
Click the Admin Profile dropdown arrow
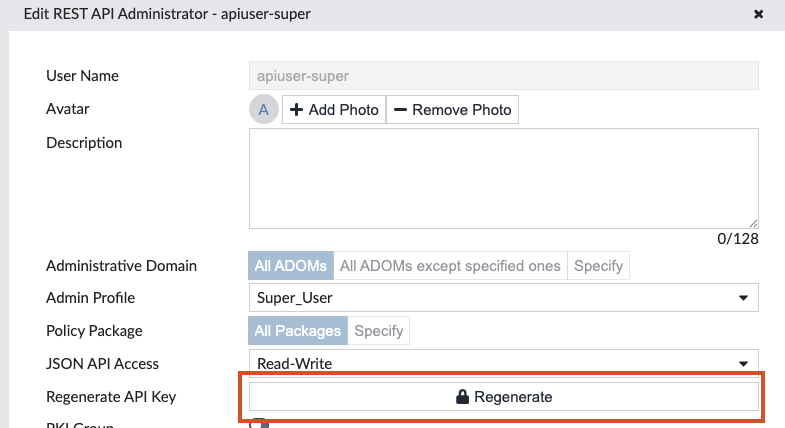743,298
